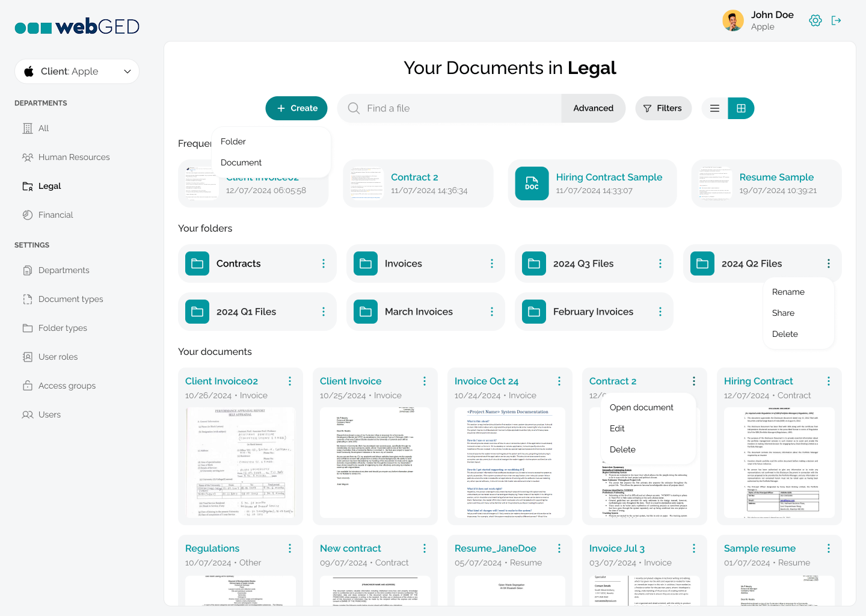
Task: Open the Resume Sample frequent document
Action: pos(767,183)
